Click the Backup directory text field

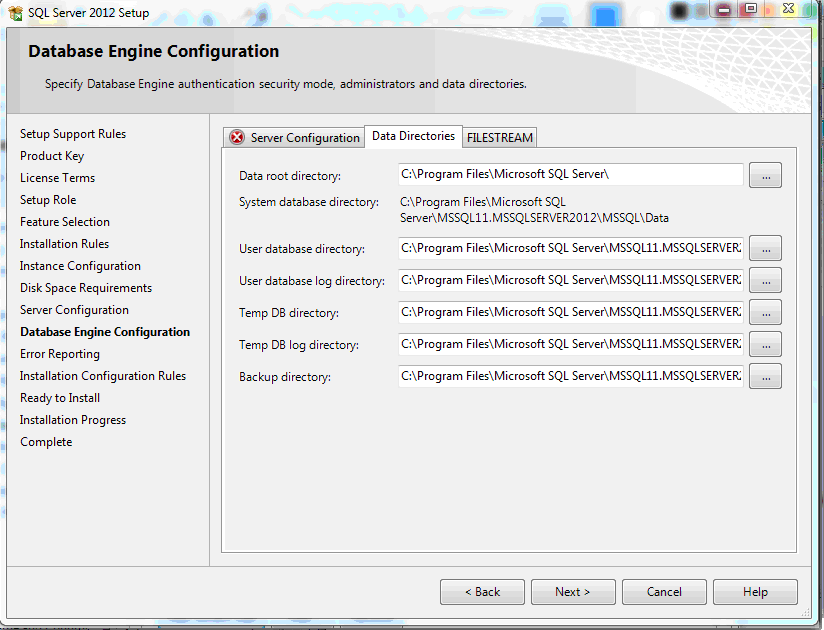(x=570, y=376)
